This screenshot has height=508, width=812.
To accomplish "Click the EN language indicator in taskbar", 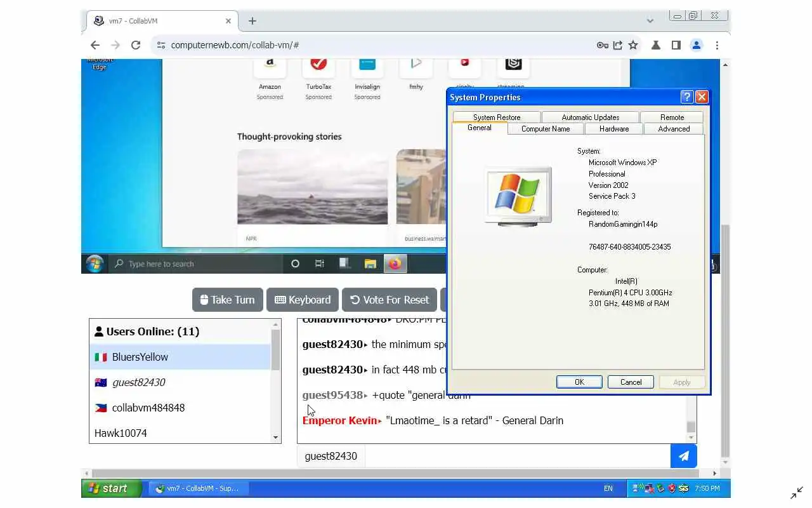I will click(x=608, y=488).
